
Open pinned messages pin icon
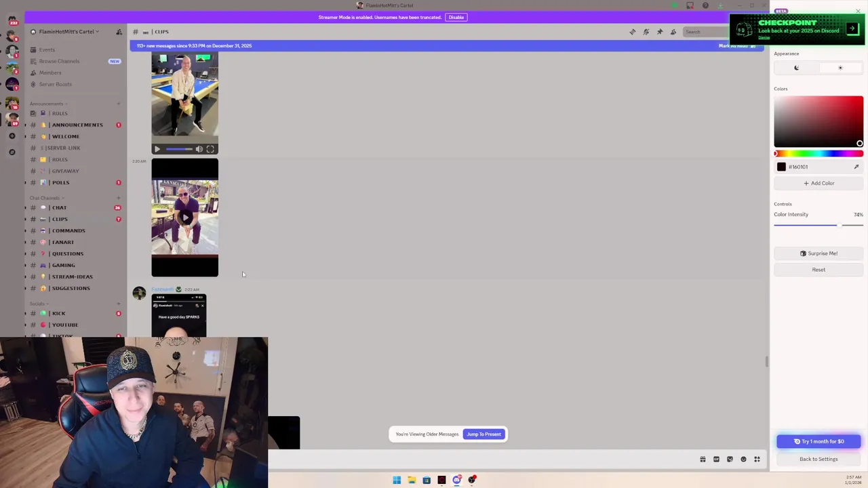[660, 32]
